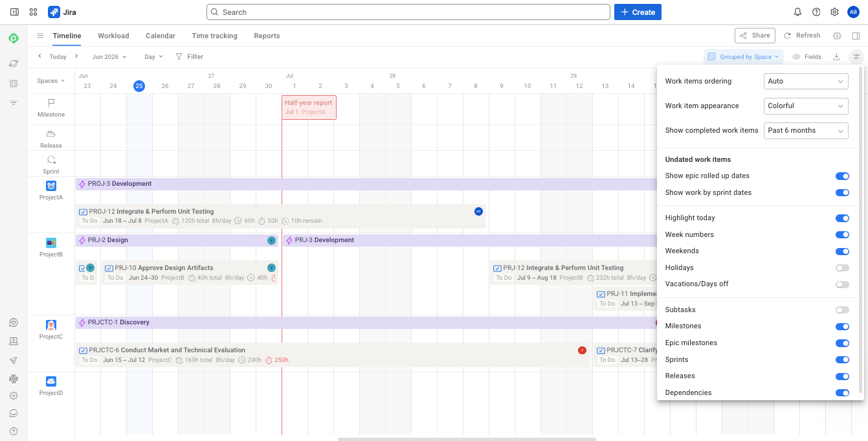The image size is (868, 441).
Task: Open the Day scale dropdown
Action: tap(153, 57)
